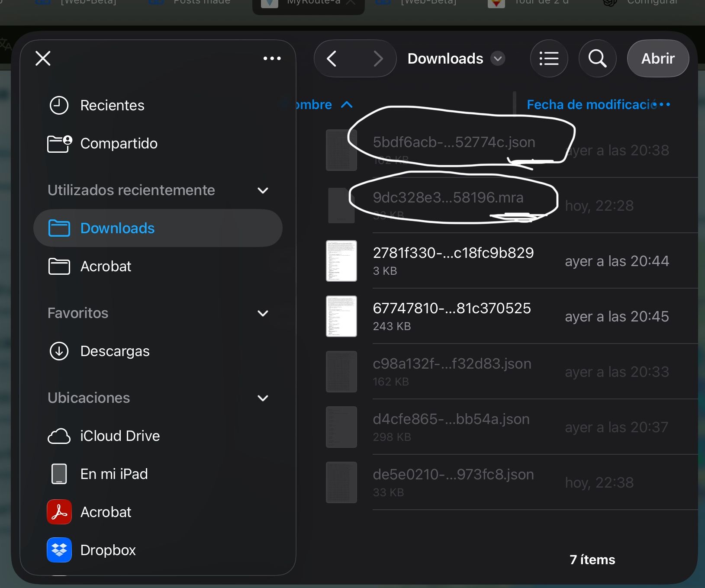Switch to the Tour de browser tab

(x=529, y=3)
